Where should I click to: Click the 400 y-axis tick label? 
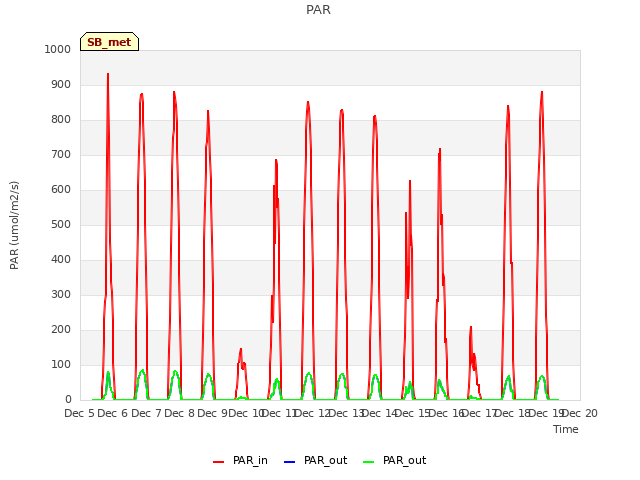[x=61, y=260]
